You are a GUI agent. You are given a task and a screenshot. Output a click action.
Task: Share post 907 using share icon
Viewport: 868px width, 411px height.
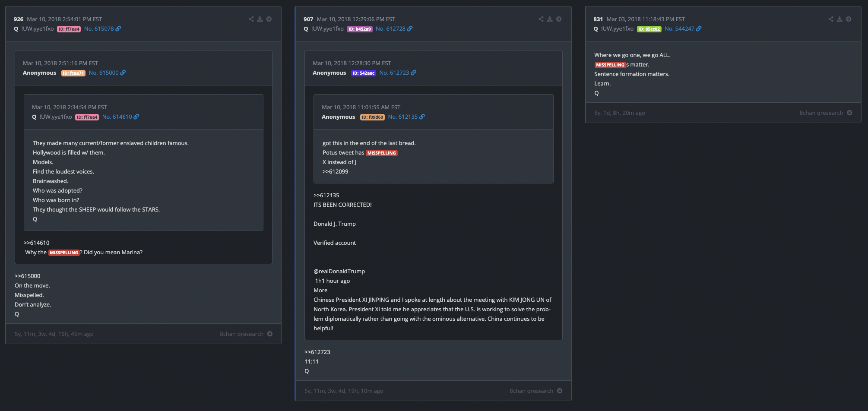541,19
